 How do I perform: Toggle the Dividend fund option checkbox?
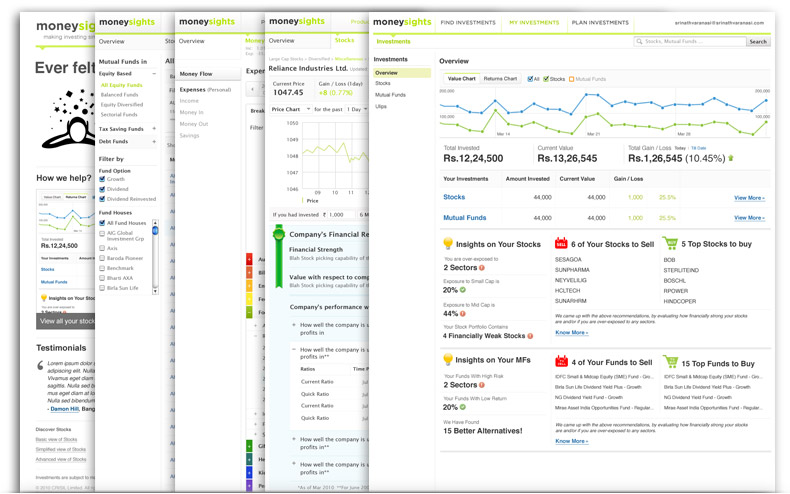102,189
